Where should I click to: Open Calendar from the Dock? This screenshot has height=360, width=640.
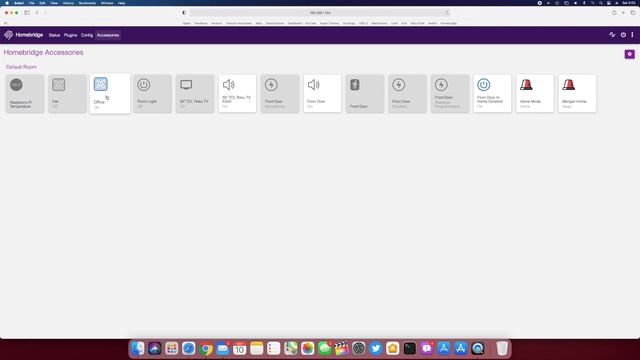click(240, 348)
